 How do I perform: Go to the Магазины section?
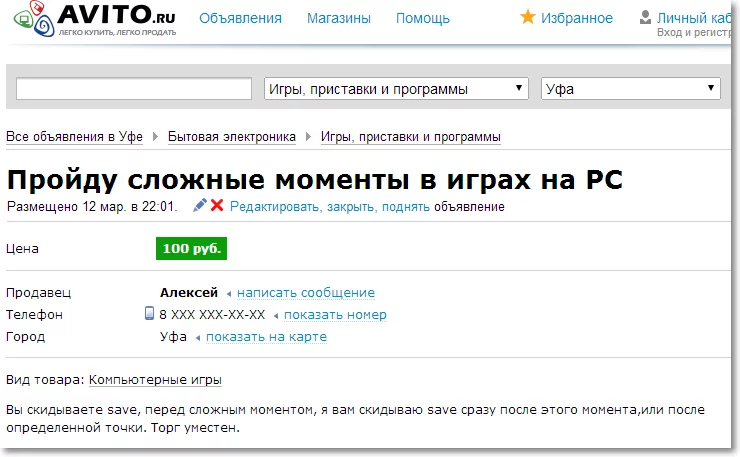point(339,18)
